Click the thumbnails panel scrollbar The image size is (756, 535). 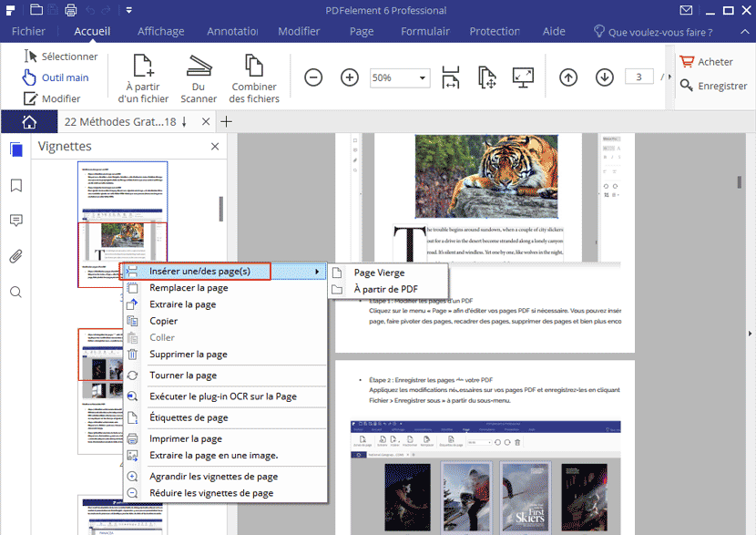(220, 209)
